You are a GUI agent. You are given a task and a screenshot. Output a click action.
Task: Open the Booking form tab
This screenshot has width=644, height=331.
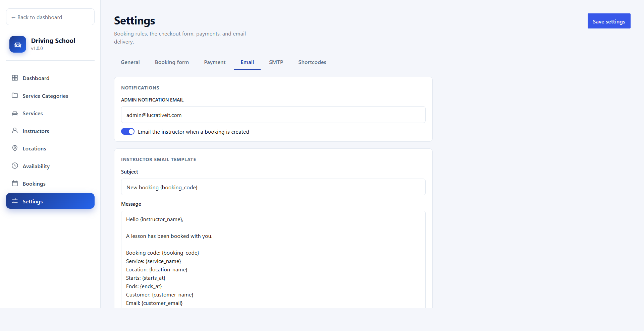pos(172,62)
